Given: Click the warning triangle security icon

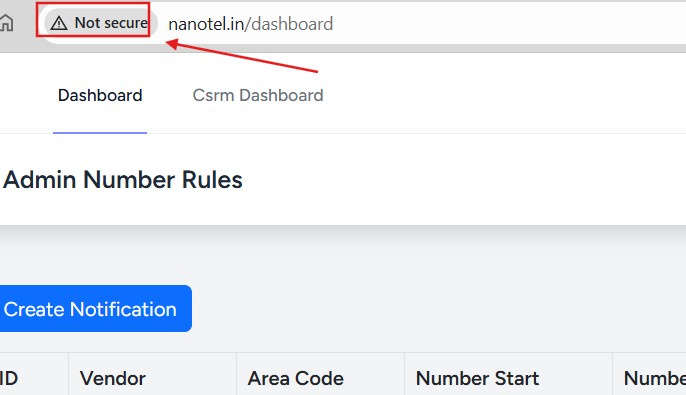Looking at the screenshot, I should point(59,23).
